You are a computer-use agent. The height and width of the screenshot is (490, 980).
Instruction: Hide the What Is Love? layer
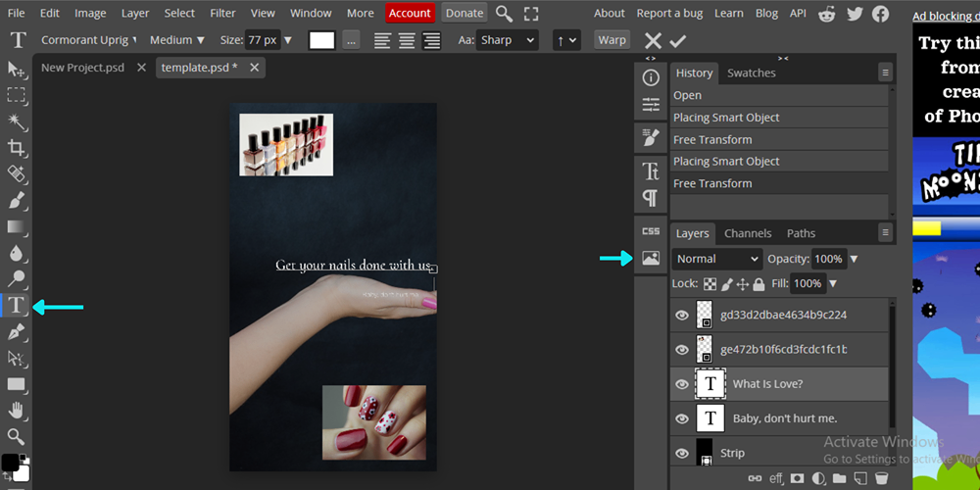[682, 384]
